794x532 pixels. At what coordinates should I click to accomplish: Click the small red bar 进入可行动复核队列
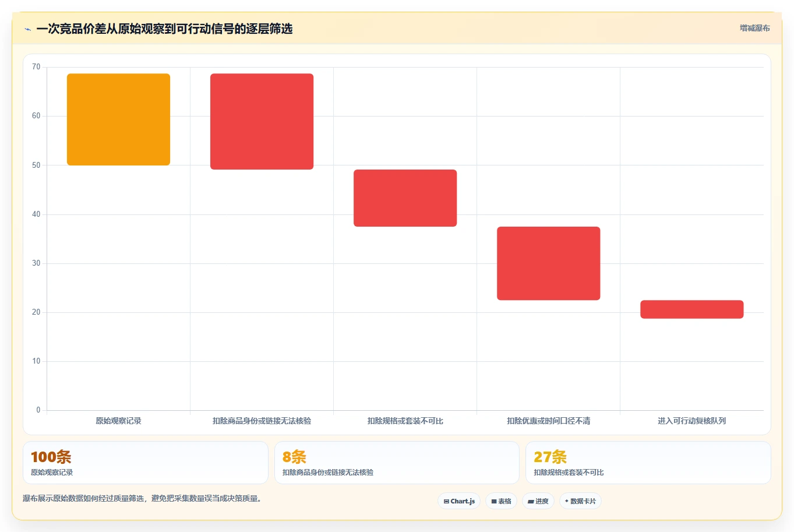click(691, 309)
